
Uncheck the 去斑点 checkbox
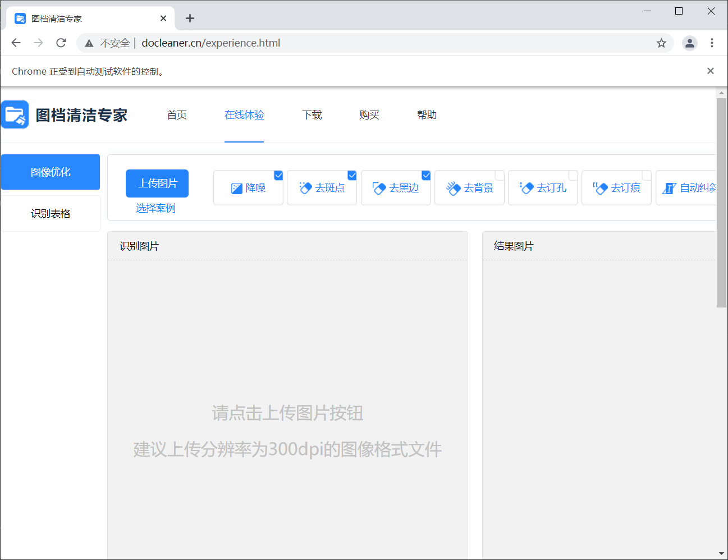(x=352, y=175)
